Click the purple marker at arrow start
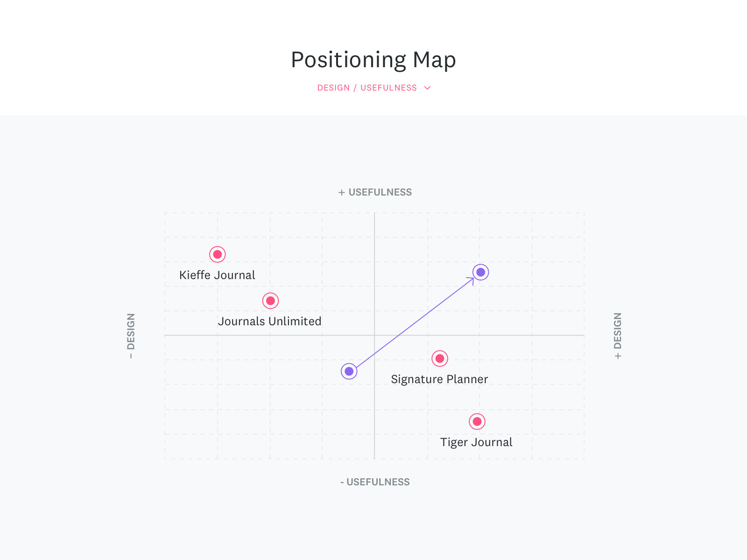Image resolution: width=747 pixels, height=560 pixels. (x=349, y=371)
